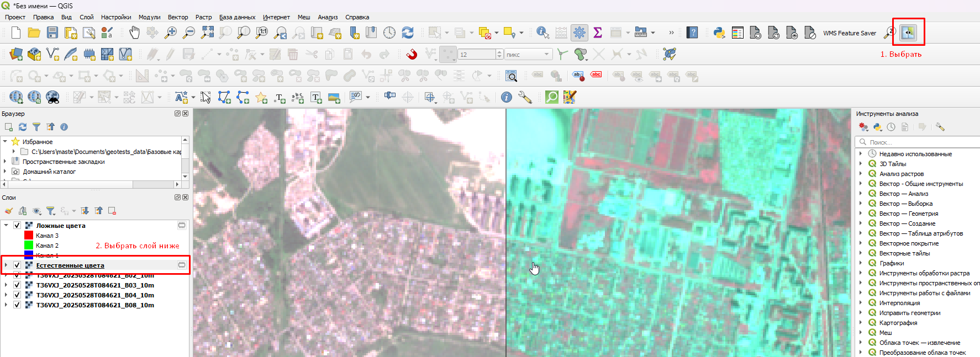Viewport: 980px width, 357px height.
Task: Expand Пространственные закладки in Browser
Action: [x=5, y=162]
